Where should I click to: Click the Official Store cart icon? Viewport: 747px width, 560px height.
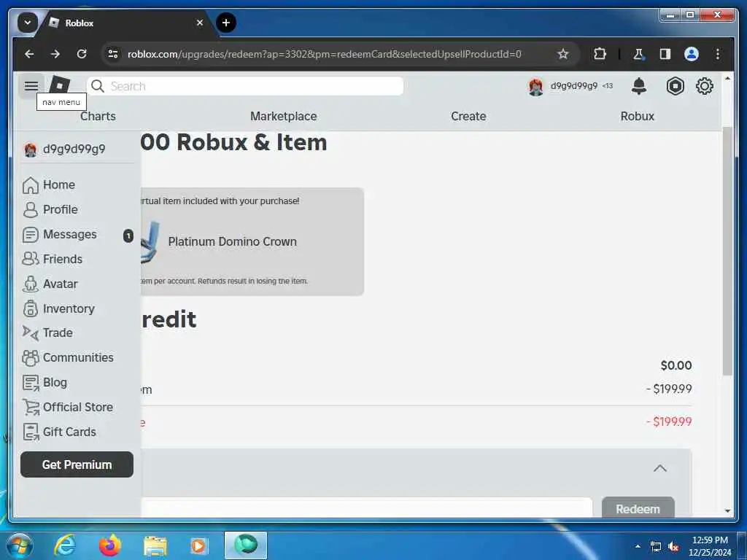coord(31,407)
